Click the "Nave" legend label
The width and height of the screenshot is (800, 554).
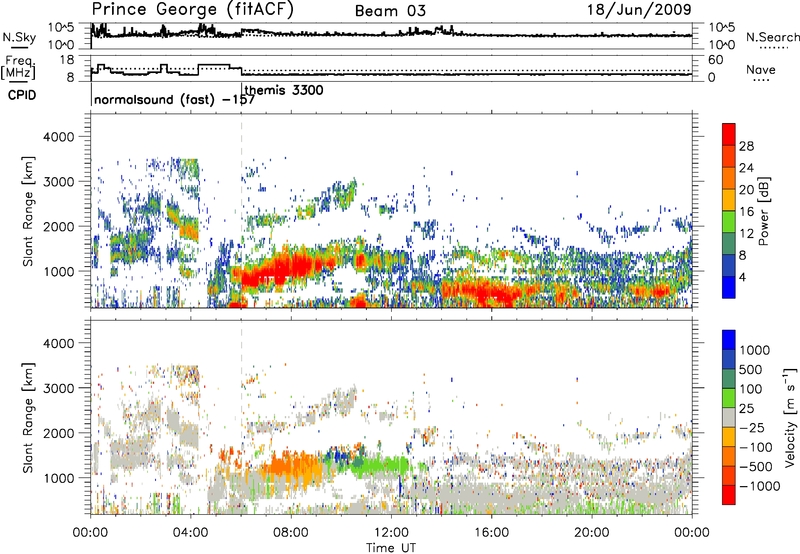pos(761,69)
